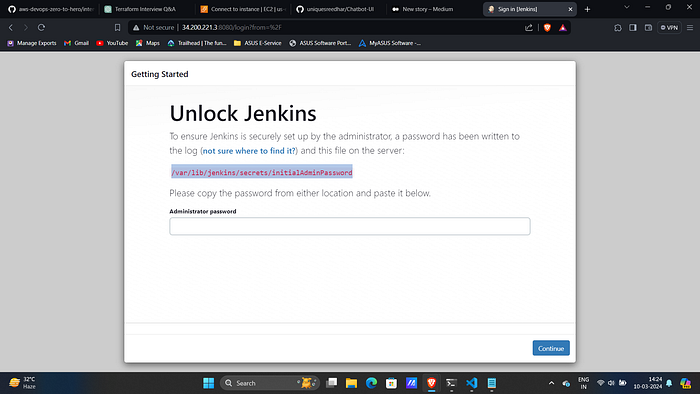Open the Gmail bookmark
700x394 pixels.
click(x=76, y=43)
